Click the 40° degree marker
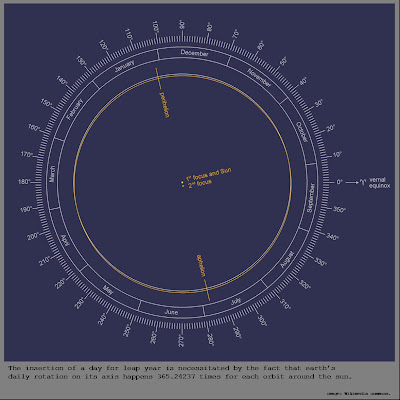 click(x=303, y=82)
